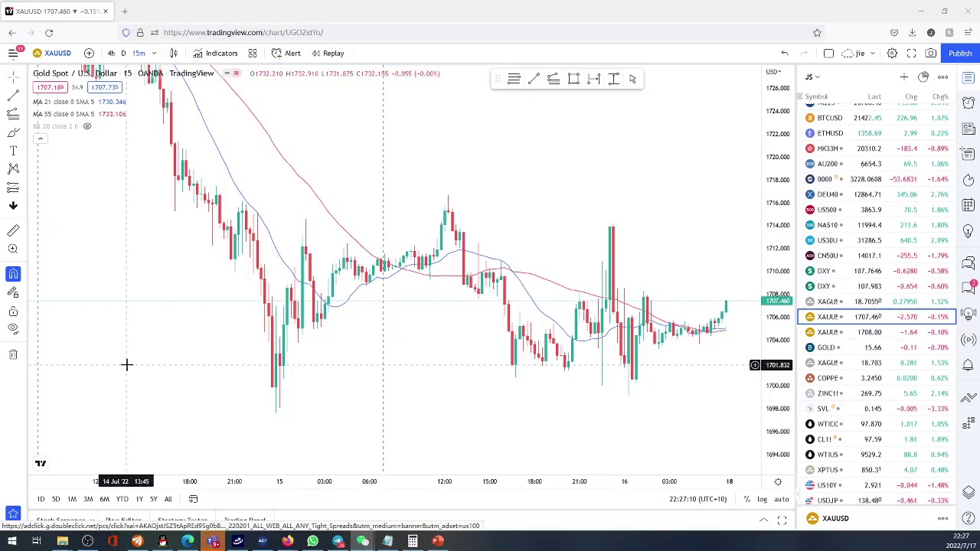980x551 pixels.
Task: Open the main hamburger menu
Action: click(x=13, y=53)
